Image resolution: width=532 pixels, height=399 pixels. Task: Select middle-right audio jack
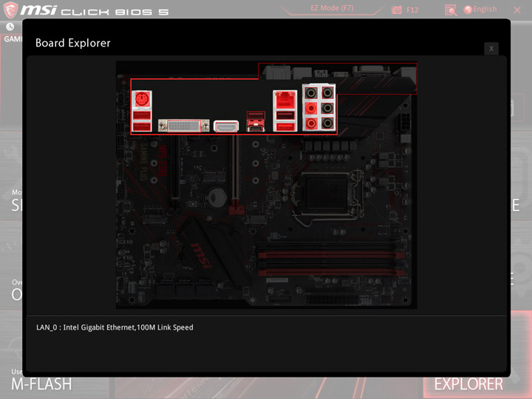(x=327, y=108)
